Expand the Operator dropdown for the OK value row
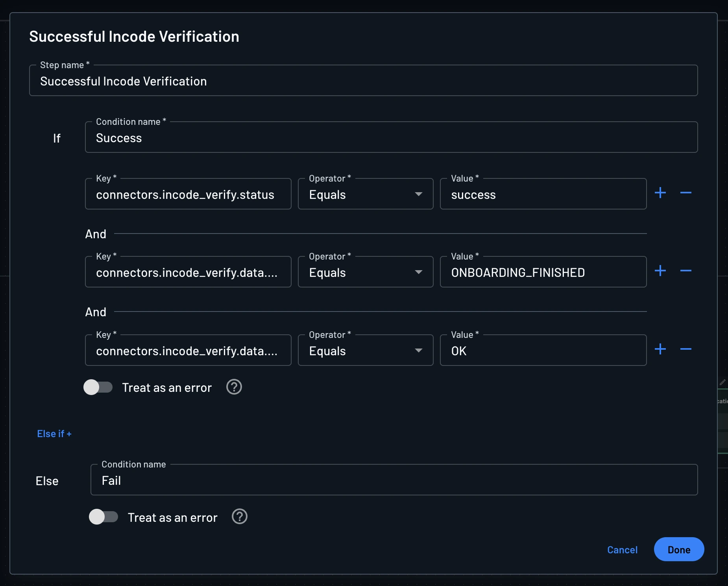 [x=419, y=350]
